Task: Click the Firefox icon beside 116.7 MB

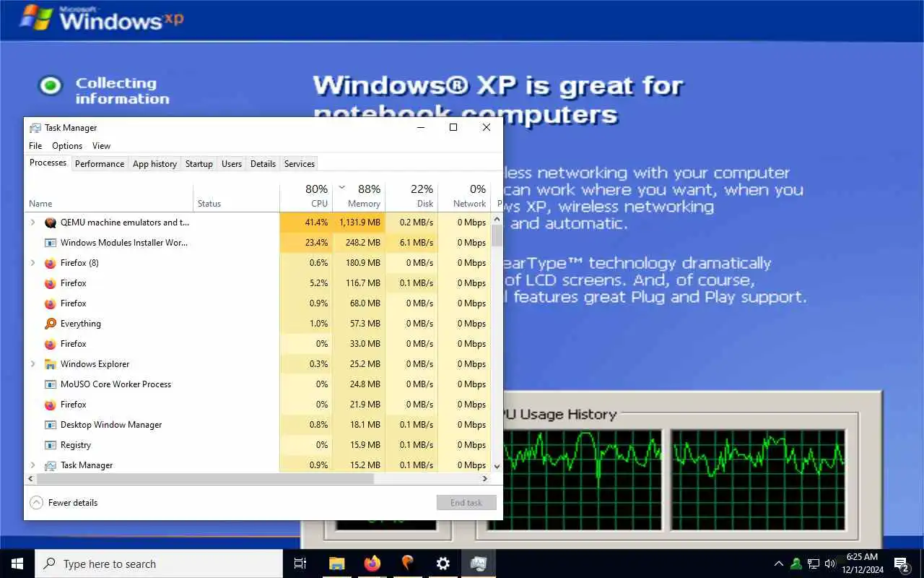Action: pyautogui.click(x=51, y=283)
